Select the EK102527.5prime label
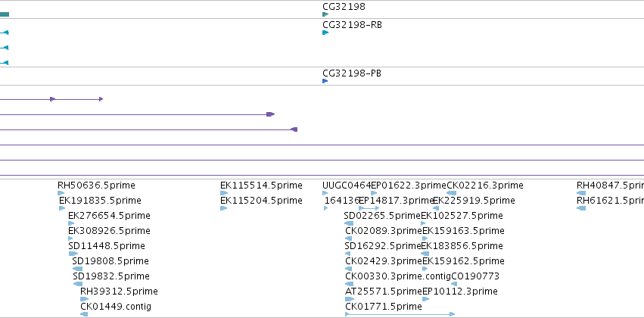644x318 pixels. (x=462, y=216)
